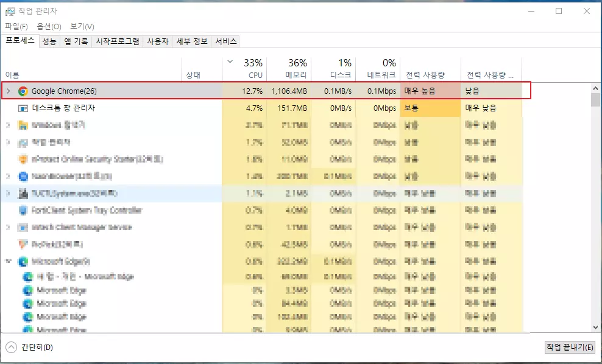Click the 12.7% CPU value for Chrome
This screenshot has height=364, width=602.
point(252,91)
